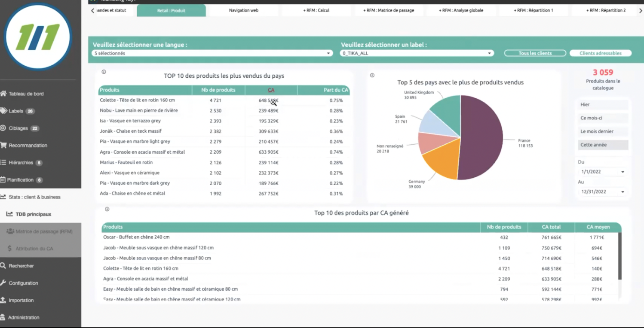Click the 111 logo
This screenshot has height=328, width=644.
click(x=38, y=37)
